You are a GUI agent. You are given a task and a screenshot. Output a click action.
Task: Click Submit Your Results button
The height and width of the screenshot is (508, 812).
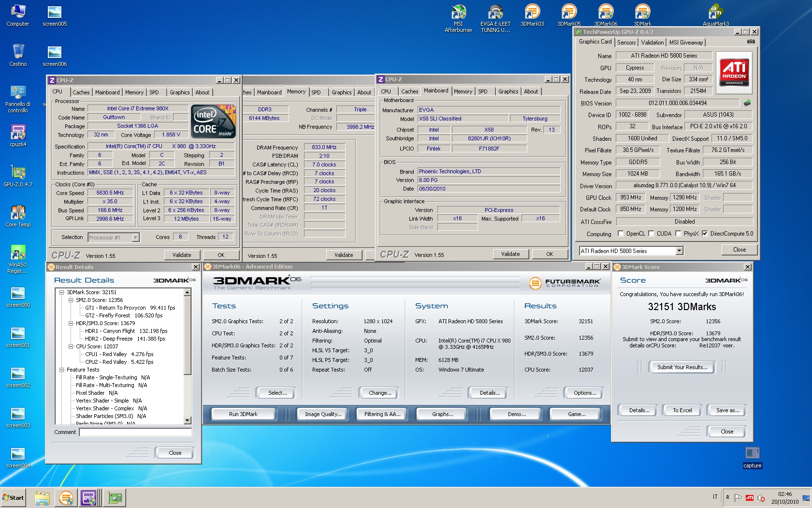(682, 367)
